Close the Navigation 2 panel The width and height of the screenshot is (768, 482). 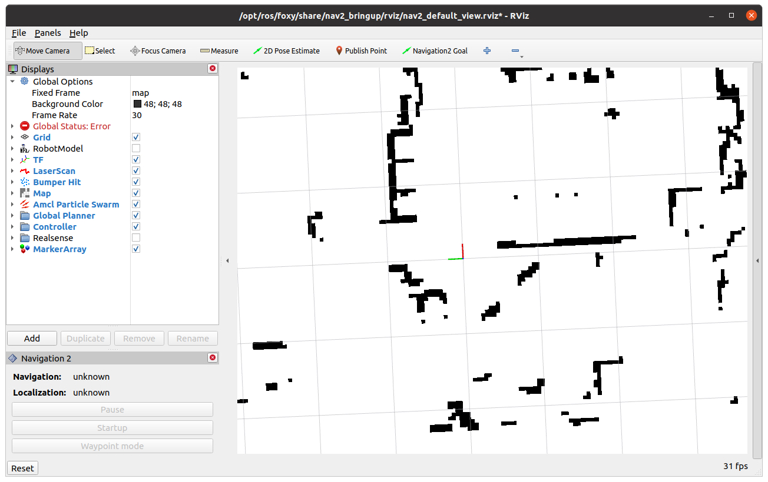point(213,358)
